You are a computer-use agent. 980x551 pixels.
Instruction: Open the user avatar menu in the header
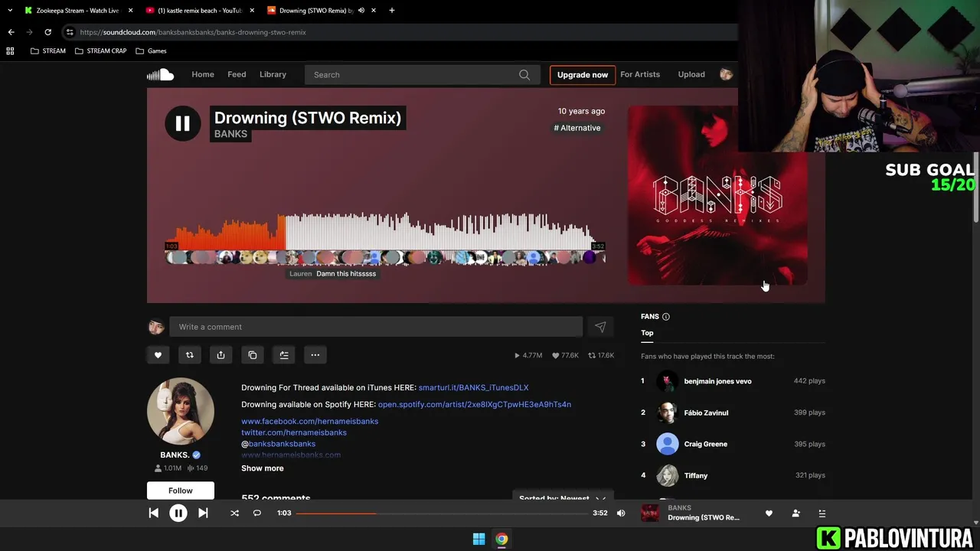pyautogui.click(x=727, y=74)
